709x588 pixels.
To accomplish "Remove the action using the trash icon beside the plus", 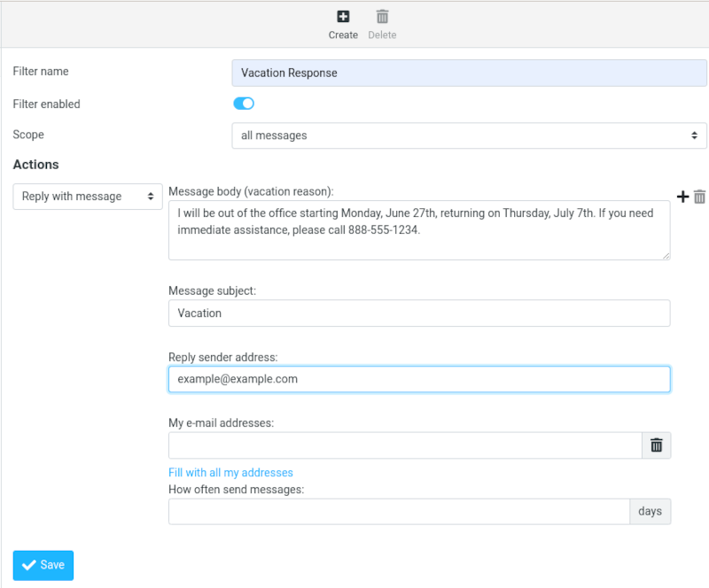I will click(x=699, y=197).
